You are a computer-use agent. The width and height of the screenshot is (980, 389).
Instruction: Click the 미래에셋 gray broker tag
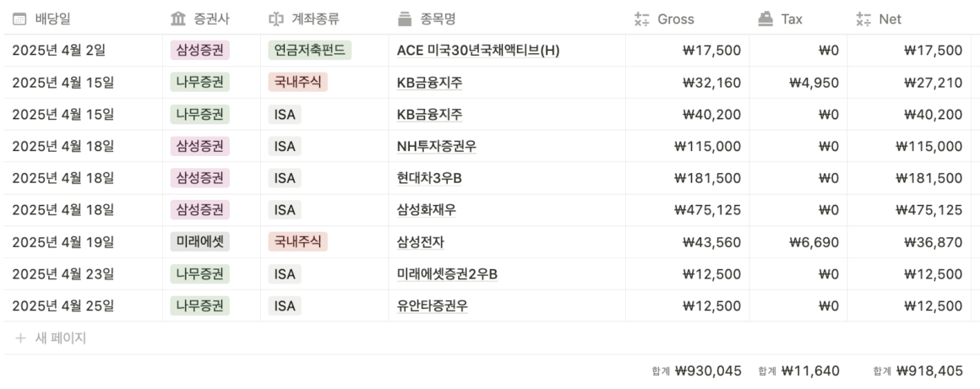pos(200,242)
